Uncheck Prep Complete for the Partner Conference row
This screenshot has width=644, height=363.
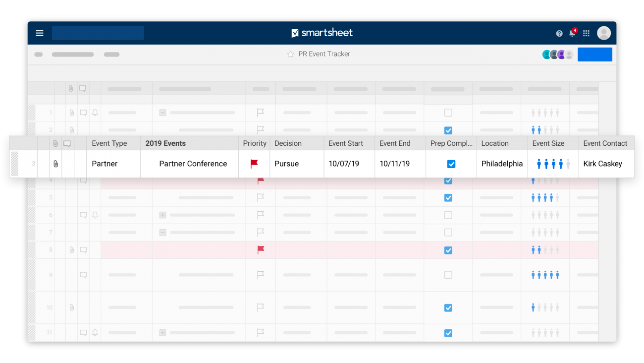click(450, 164)
